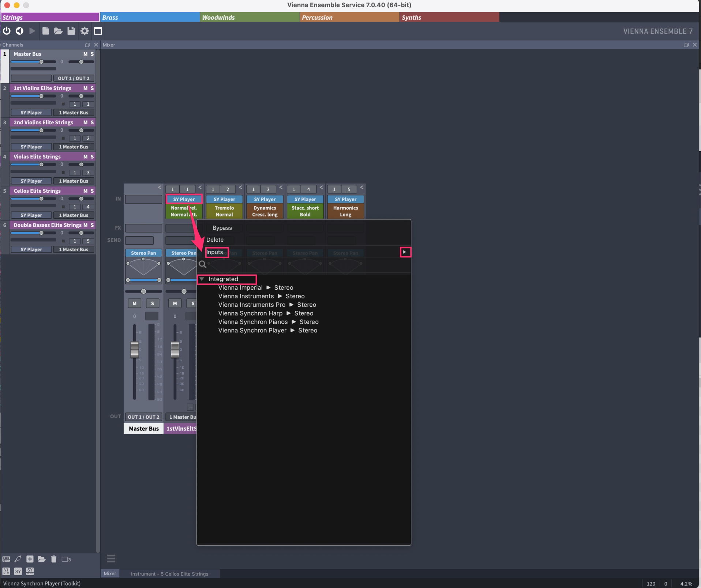
Task: Adjust Master Bus pan slider below Stereo Pan
Action: coord(143,291)
